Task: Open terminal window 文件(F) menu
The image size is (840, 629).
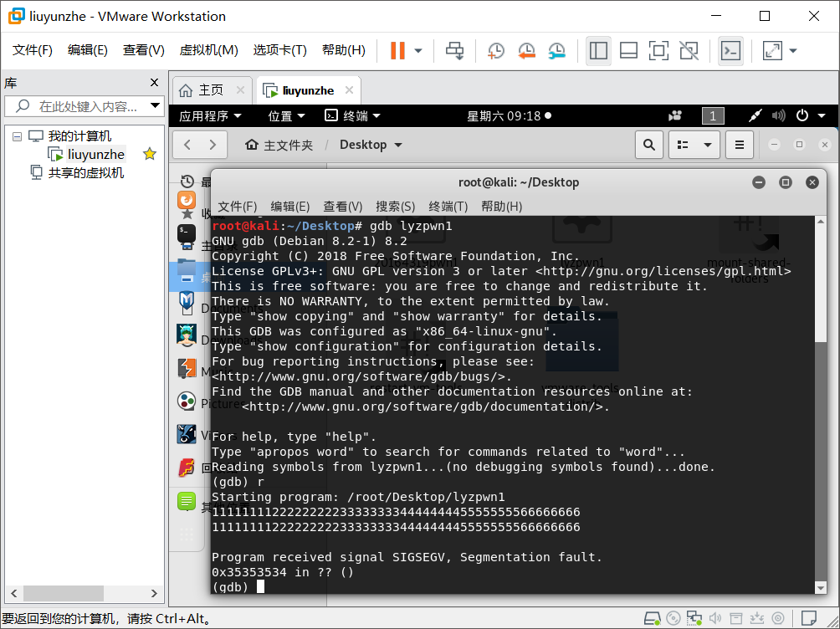Action: pyautogui.click(x=238, y=207)
